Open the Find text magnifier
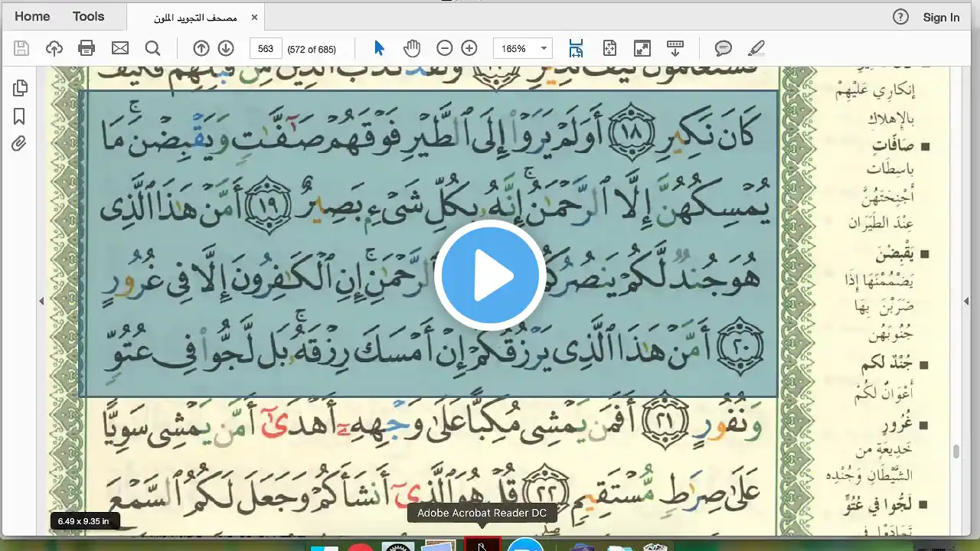 coord(153,48)
